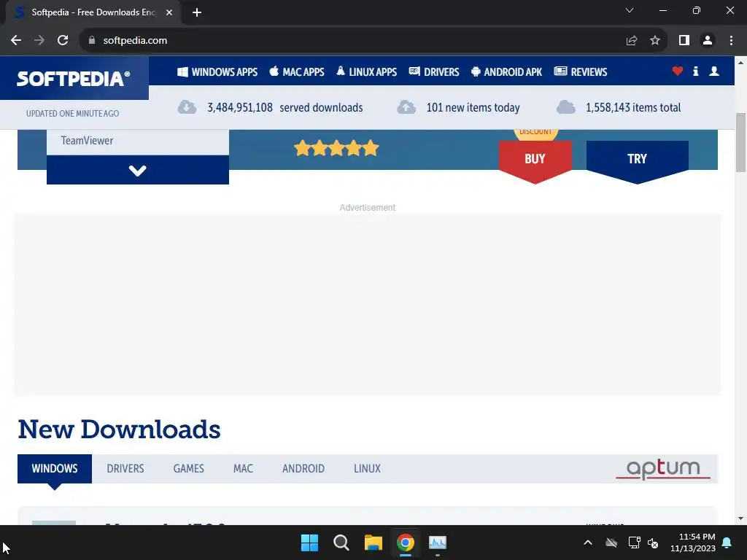This screenshot has height=560, width=747.
Task: Open Linux Apps section
Action: click(366, 72)
